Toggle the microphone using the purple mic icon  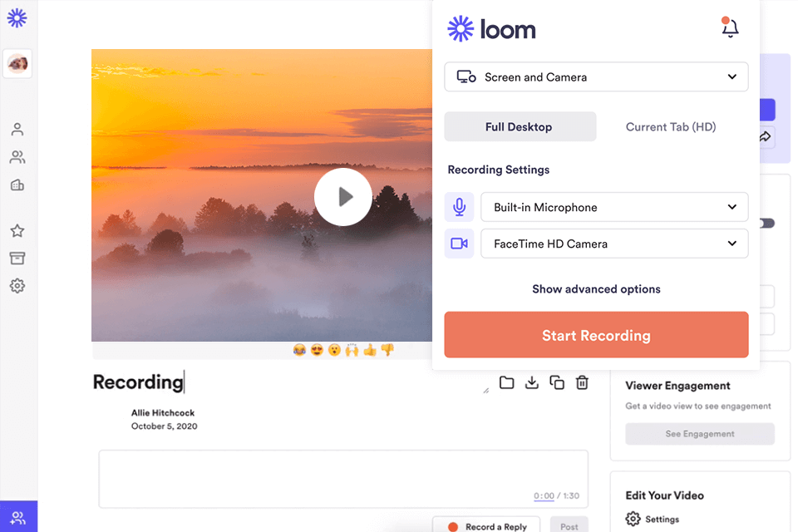tap(459, 207)
